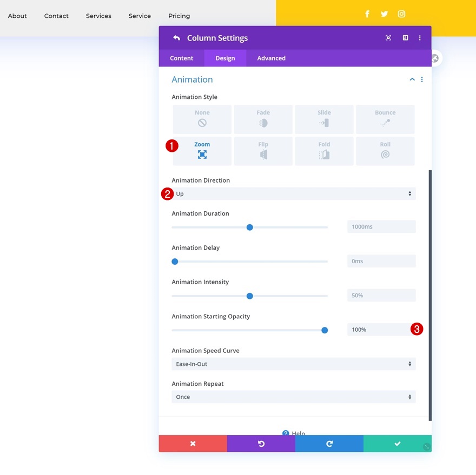Viewport: 476px width, 475px height.
Task: Open the Column Settings three-dot menu
Action: point(420,38)
